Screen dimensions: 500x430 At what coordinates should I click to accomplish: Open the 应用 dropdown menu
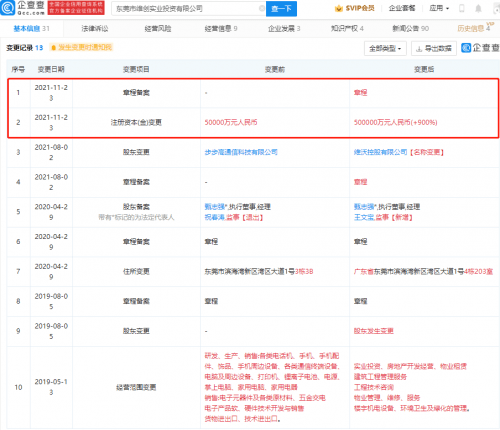point(439,8)
